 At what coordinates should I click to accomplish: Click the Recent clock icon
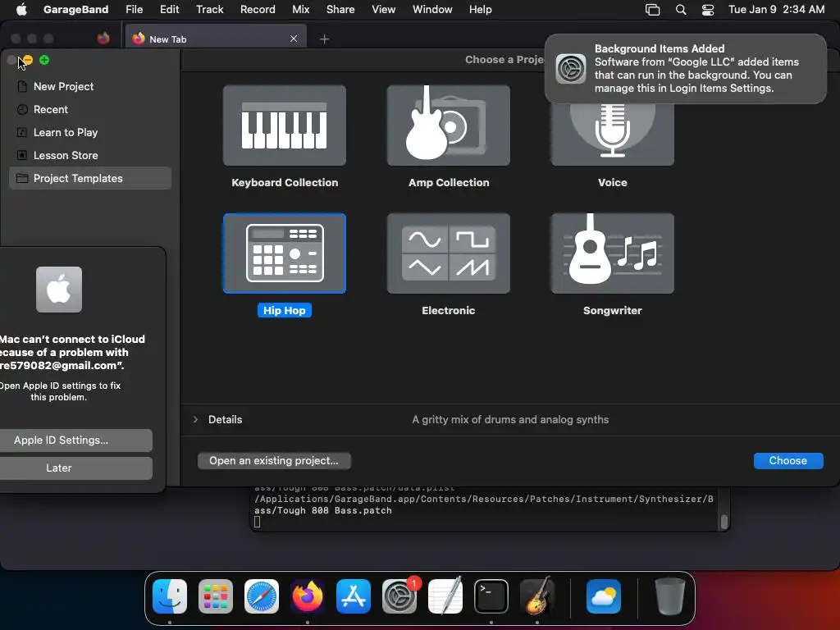click(x=22, y=109)
